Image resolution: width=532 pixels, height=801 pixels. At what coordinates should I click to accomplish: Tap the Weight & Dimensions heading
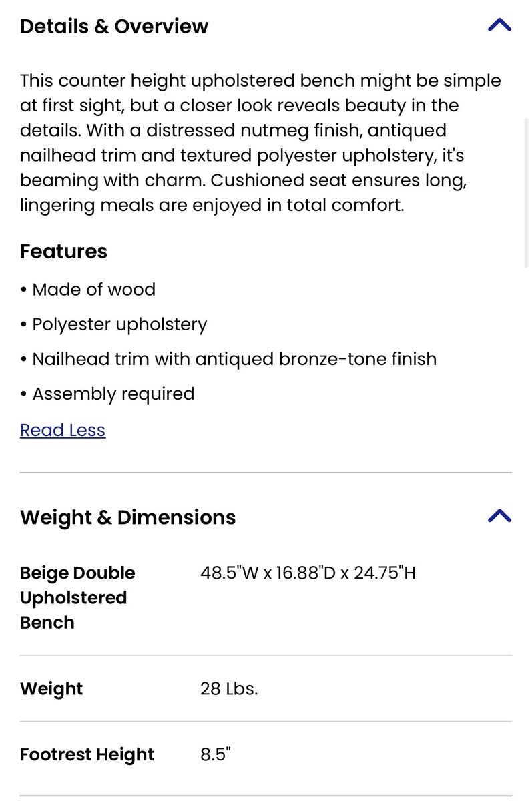point(127,517)
